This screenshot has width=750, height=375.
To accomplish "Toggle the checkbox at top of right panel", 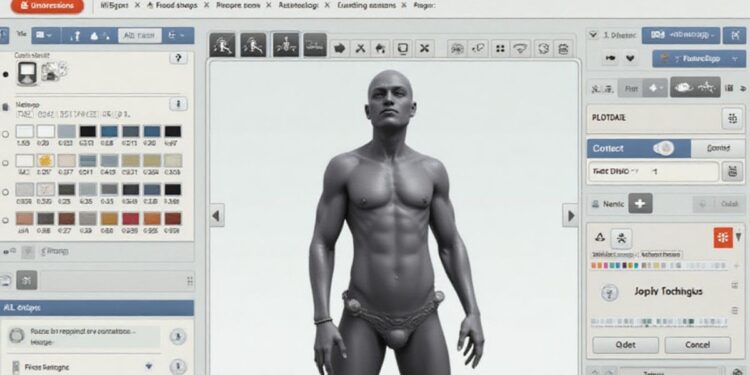I will tap(594, 35).
